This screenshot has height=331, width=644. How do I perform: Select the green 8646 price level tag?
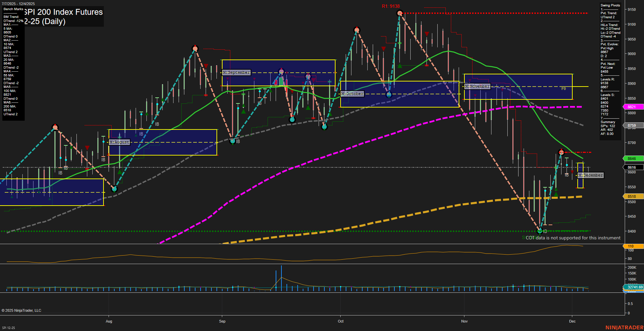coord(633,158)
